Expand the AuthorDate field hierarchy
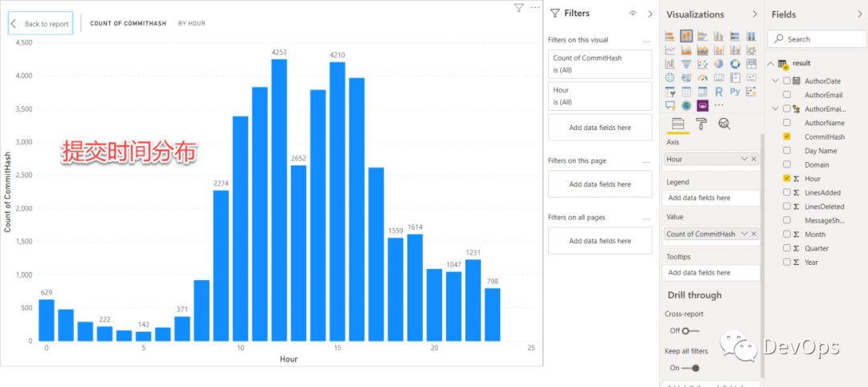 [x=776, y=81]
